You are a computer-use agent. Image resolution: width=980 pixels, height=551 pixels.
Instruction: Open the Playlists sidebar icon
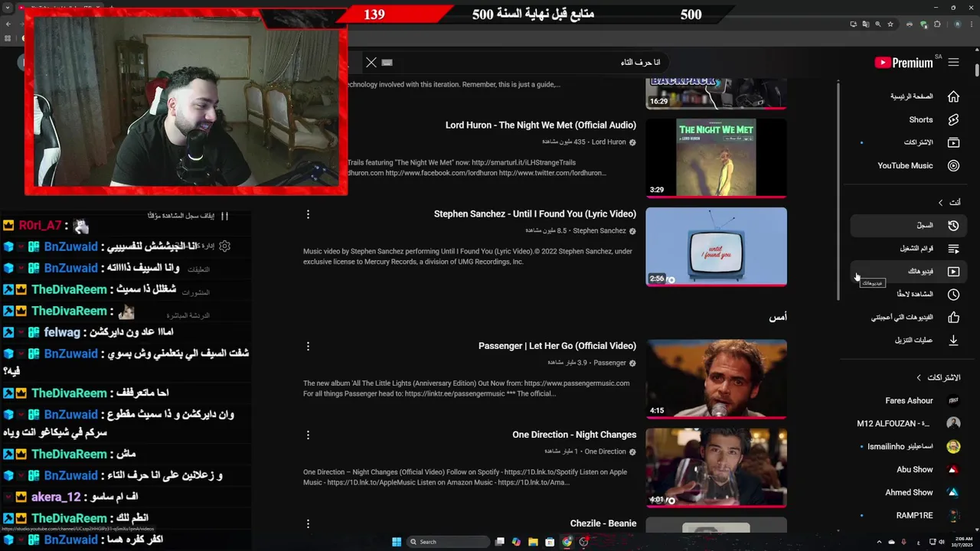(953, 248)
